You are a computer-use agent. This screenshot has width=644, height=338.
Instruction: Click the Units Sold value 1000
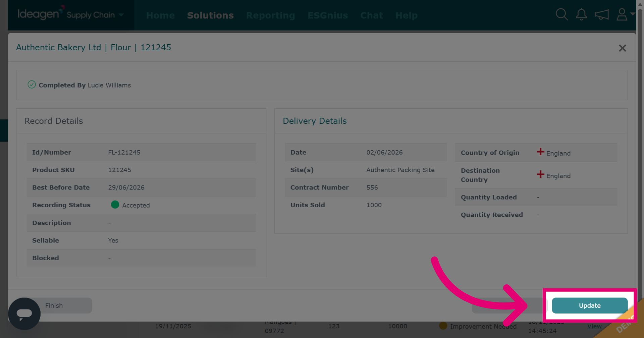(x=374, y=205)
